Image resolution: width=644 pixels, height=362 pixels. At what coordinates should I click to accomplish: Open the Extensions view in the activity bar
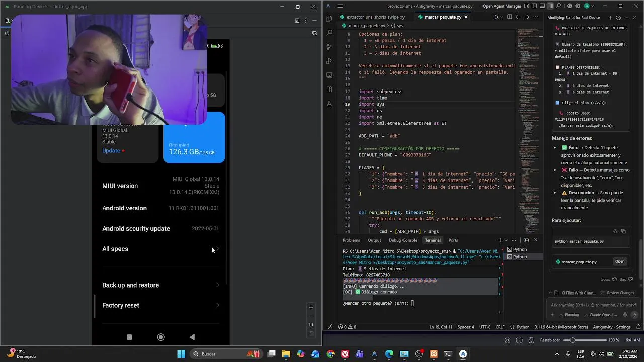329,89
